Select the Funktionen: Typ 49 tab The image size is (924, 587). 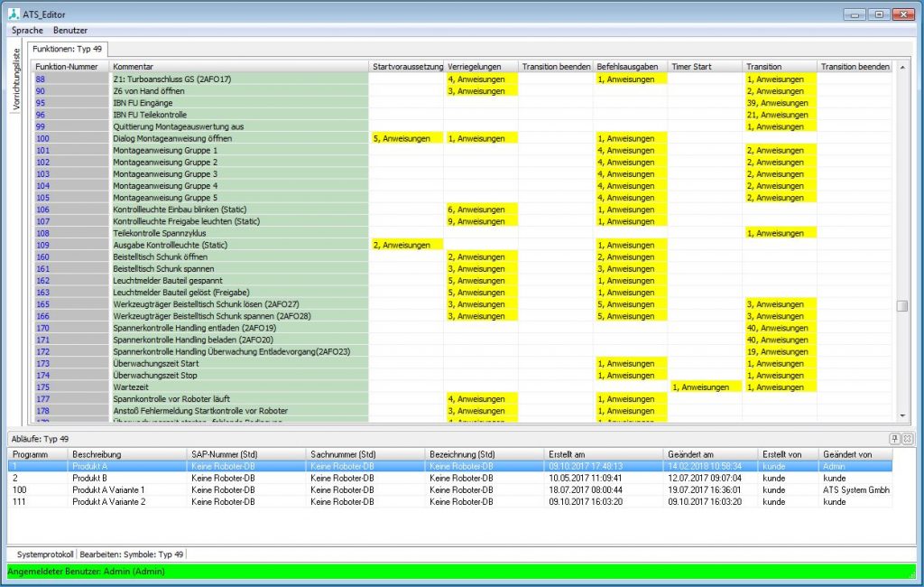click(68, 49)
